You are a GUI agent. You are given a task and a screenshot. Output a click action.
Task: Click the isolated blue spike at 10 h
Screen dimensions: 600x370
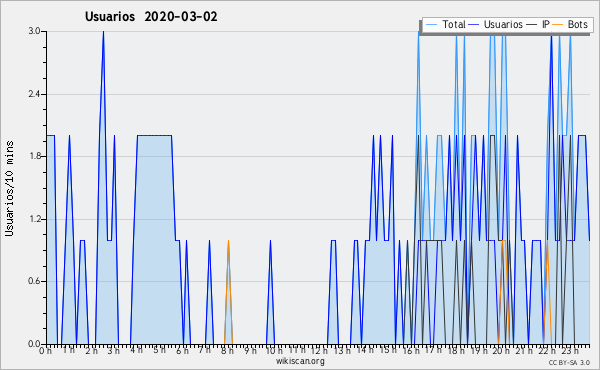271,292
